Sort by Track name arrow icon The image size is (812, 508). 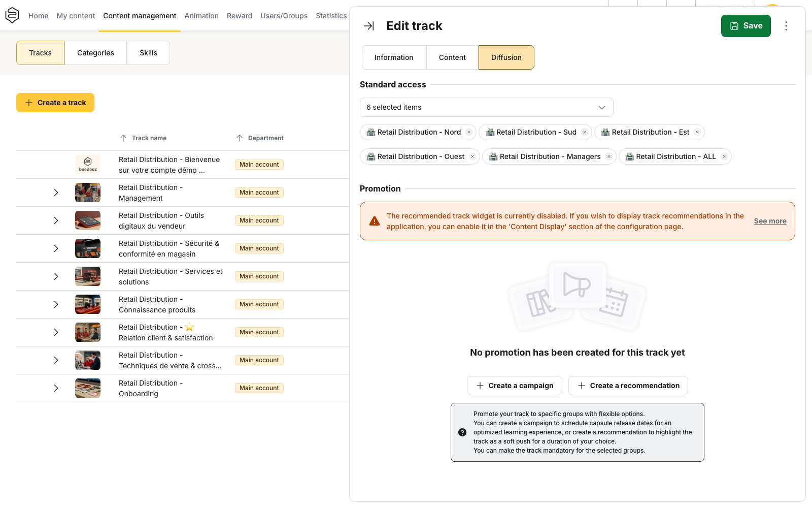[x=123, y=138]
